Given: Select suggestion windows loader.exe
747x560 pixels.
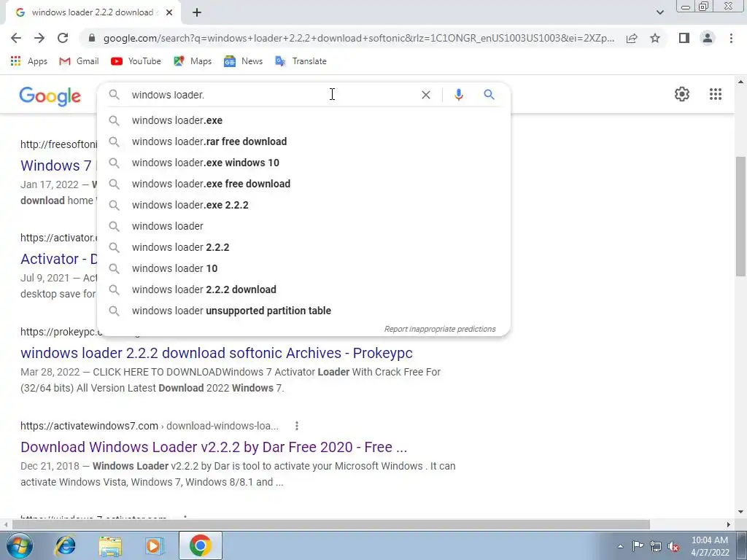Looking at the screenshot, I should tap(303, 120).
